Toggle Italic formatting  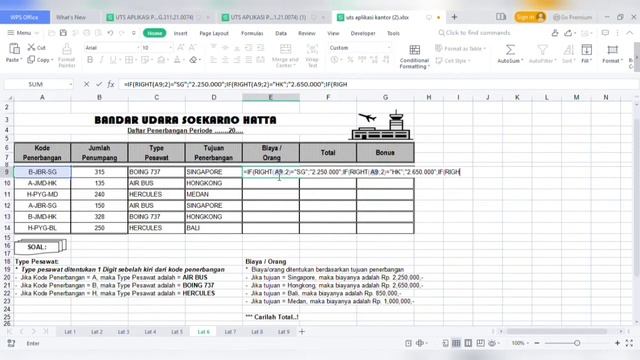[101, 60]
